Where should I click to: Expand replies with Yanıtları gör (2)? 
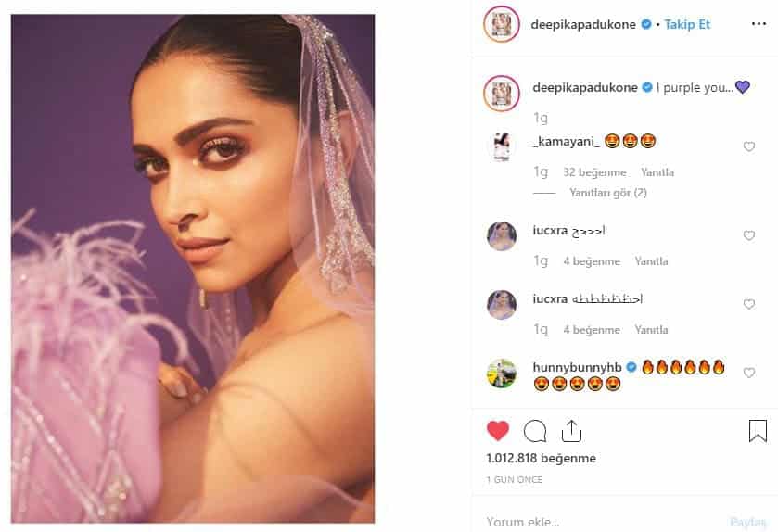coord(607,193)
